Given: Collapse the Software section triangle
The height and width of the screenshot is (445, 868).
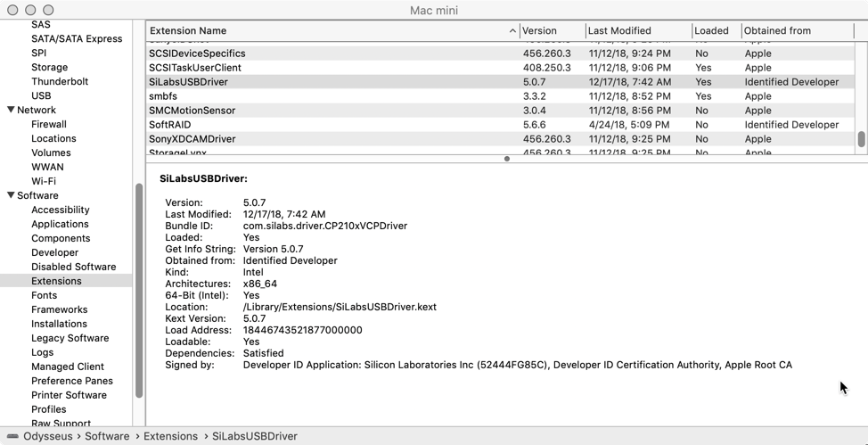Looking at the screenshot, I should (x=11, y=195).
